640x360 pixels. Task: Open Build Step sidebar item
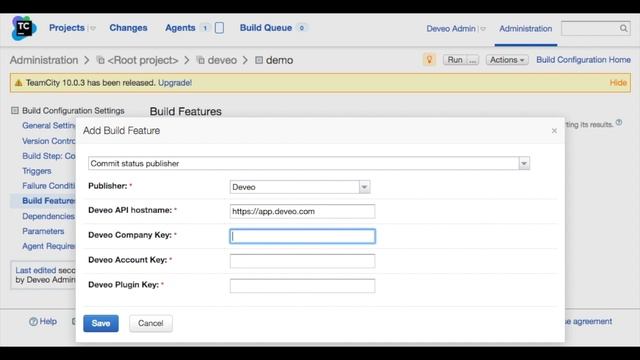49,156
